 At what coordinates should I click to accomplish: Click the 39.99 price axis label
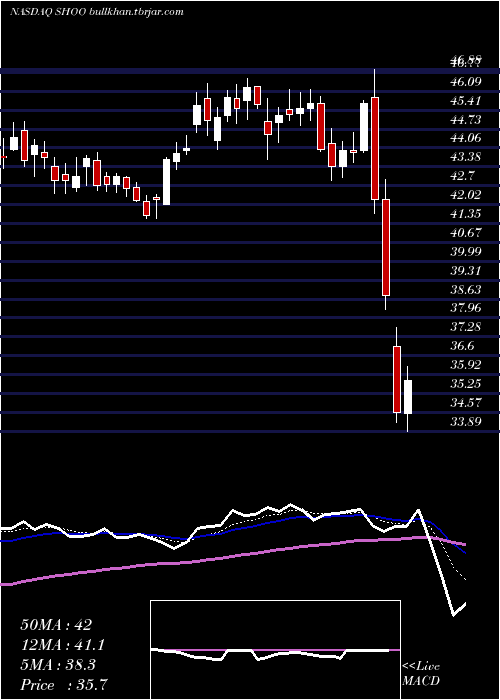[x=466, y=251]
